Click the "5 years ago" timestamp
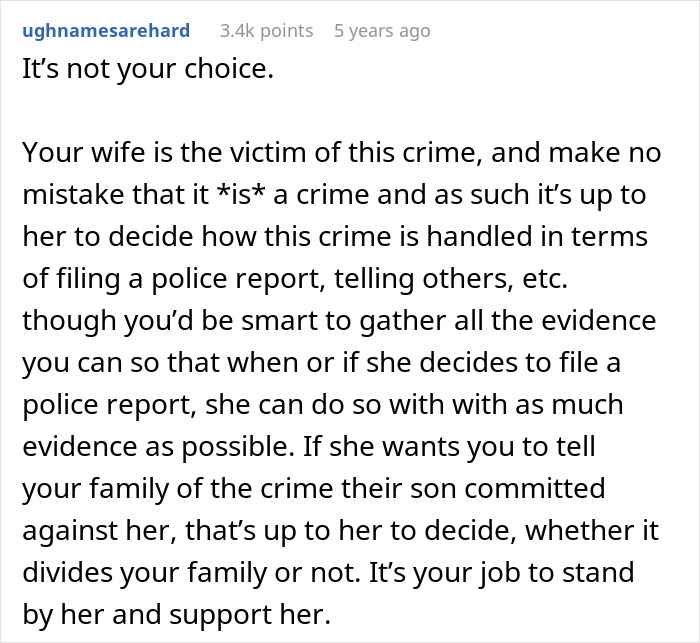This screenshot has height=643, width=700. coord(382,31)
